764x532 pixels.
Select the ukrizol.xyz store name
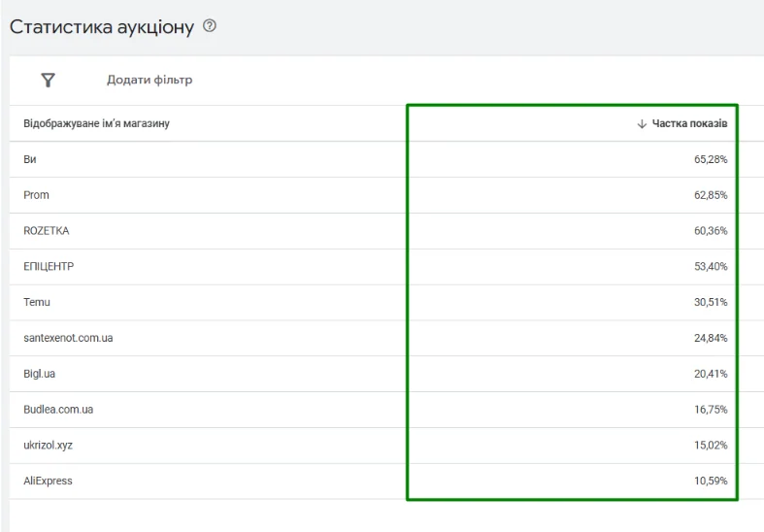49,446
